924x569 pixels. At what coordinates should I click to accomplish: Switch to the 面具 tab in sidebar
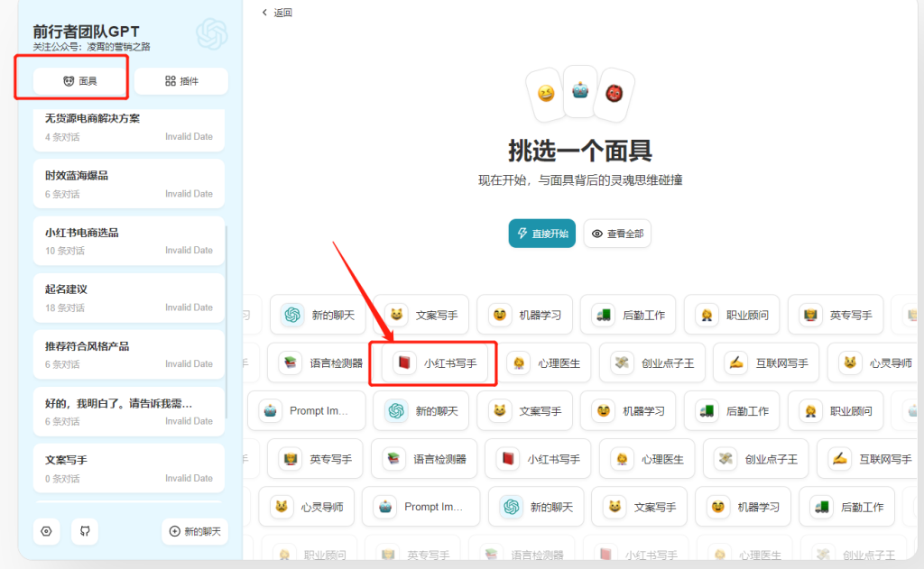[x=80, y=81]
